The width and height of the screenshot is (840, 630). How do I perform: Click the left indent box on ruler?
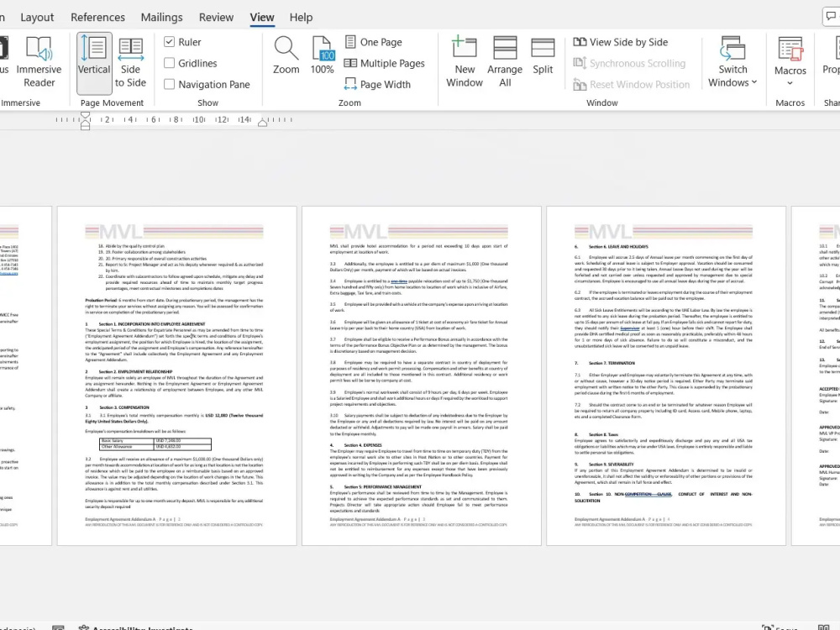85,127
